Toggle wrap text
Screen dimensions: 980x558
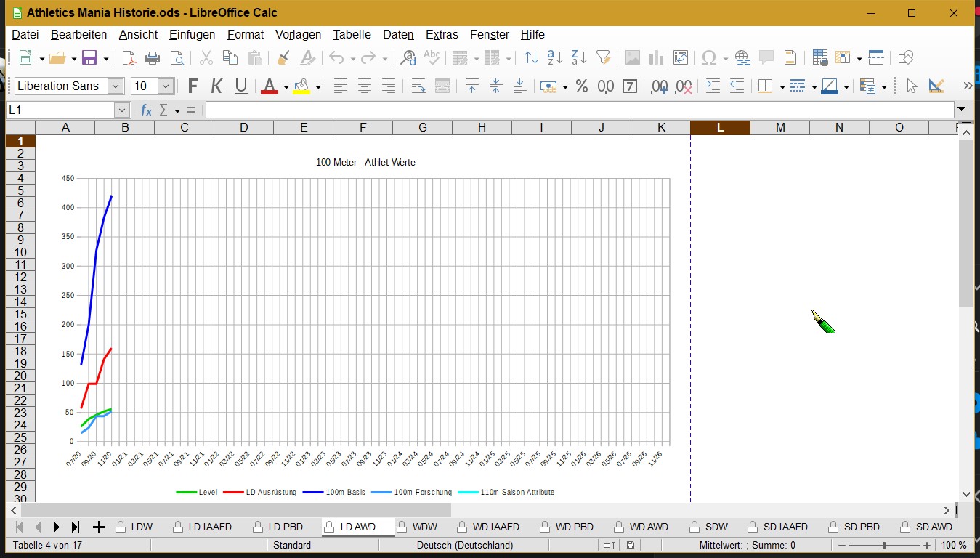418,86
